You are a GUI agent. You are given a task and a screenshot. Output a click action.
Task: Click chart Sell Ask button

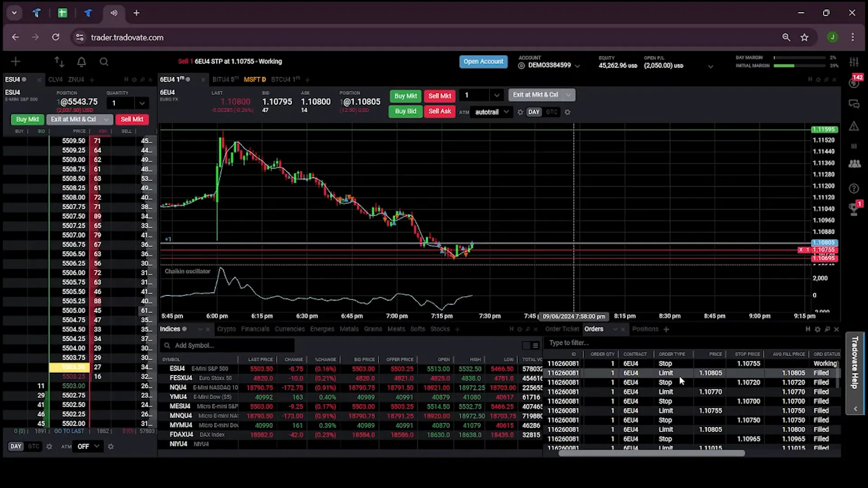440,111
